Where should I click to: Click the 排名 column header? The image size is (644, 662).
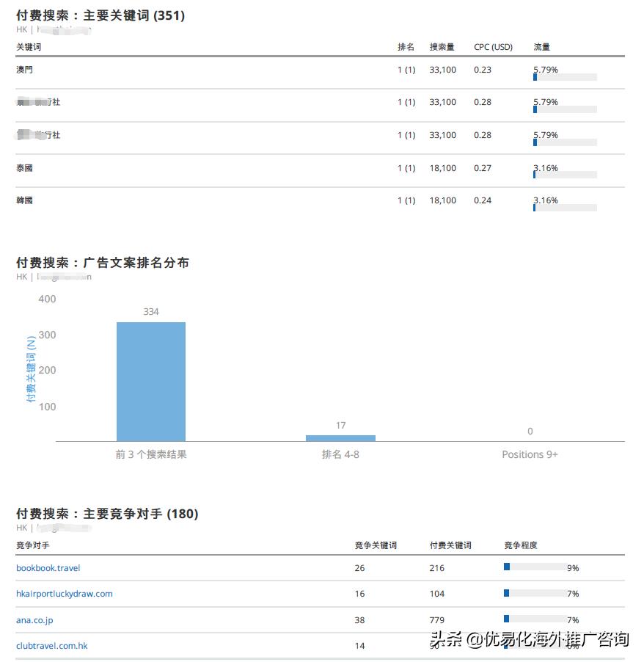coord(402,46)
